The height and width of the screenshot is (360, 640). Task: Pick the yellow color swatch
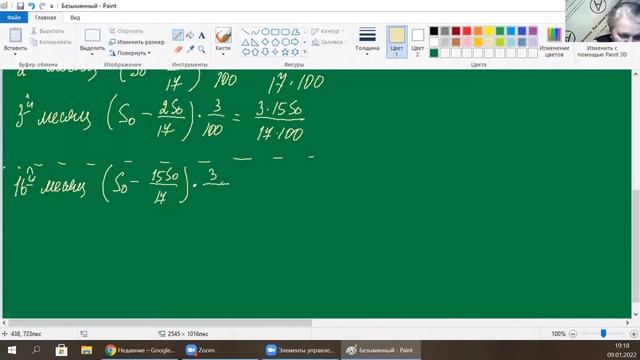[489, 31]
